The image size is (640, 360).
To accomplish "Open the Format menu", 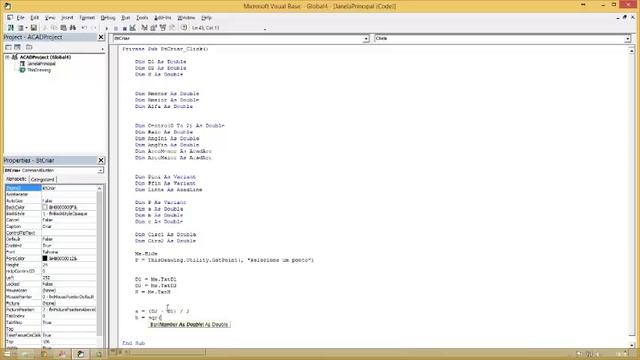I will (87, 18).
